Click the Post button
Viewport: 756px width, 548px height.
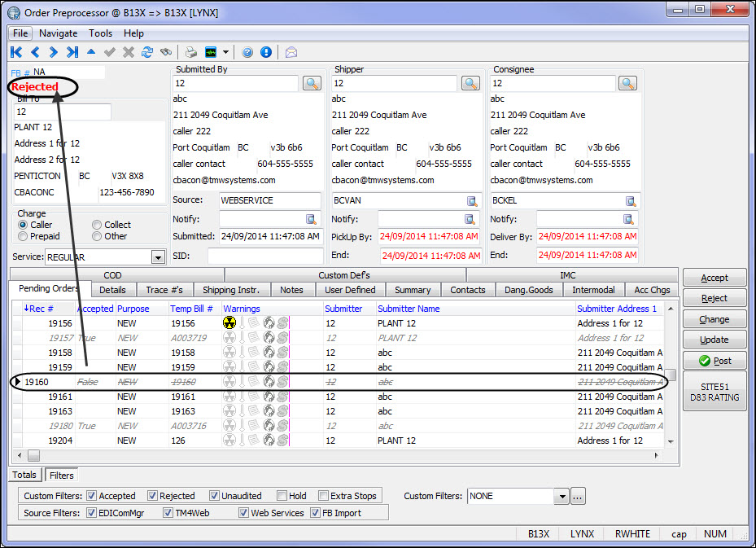click(x=714, y=361)
